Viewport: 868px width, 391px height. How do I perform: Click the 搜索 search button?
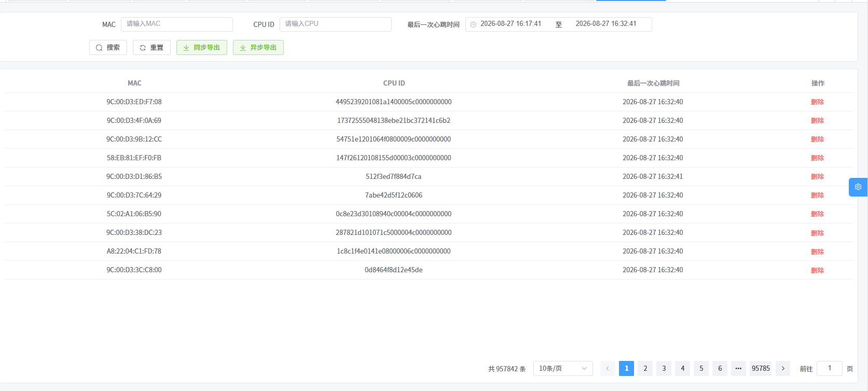[x=108, y=48]
